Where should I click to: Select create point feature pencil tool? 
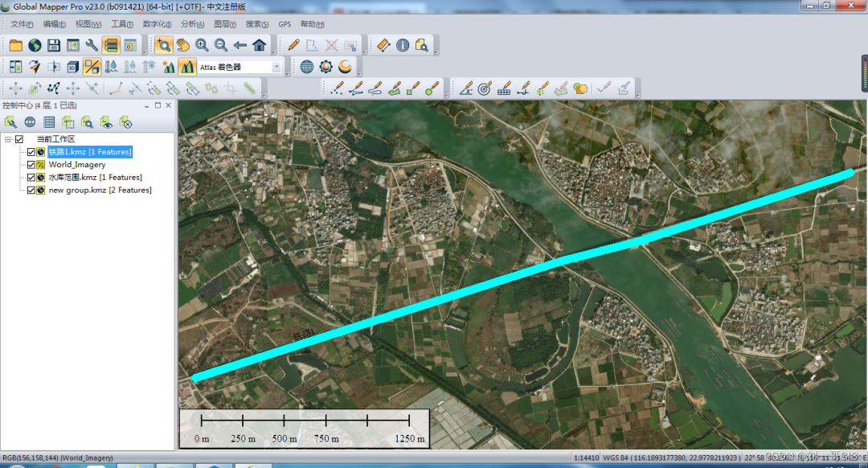[337, 88]
